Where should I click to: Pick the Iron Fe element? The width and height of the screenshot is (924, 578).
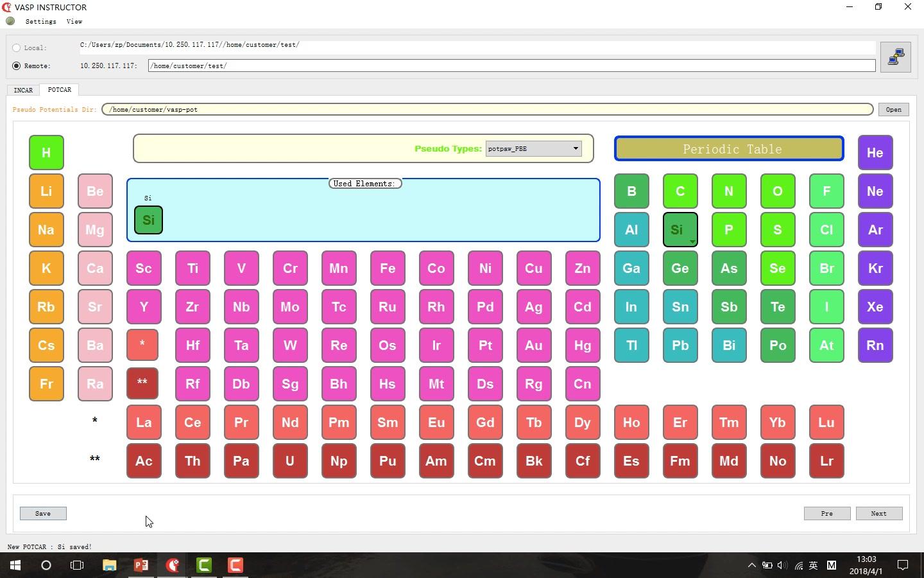point(388,268)
